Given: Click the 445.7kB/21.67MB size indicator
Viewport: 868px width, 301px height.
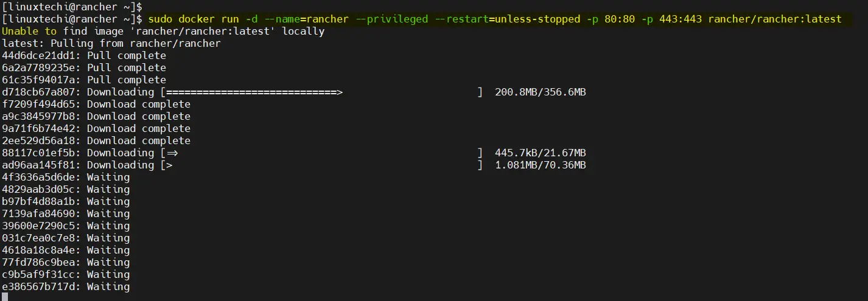Looking at the screenshot, I should pyautogui.click(x=541, y=153).
